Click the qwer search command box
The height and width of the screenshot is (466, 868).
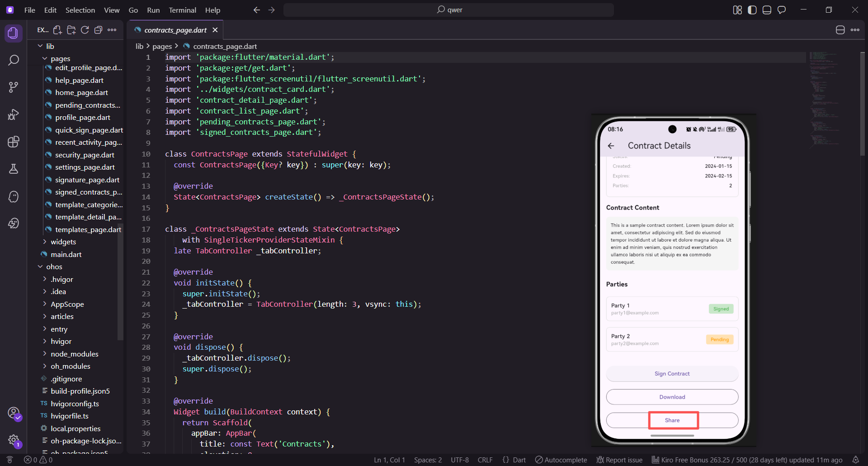(x=448, y=10)
